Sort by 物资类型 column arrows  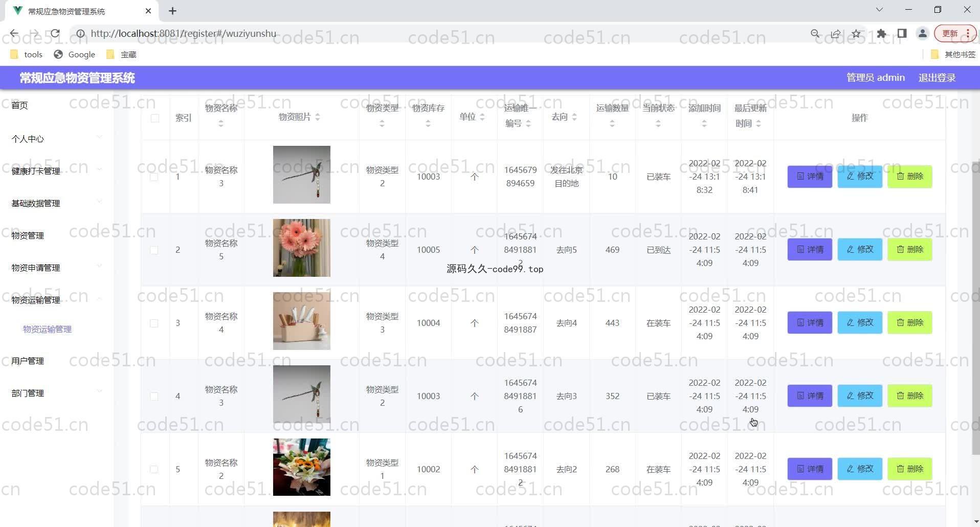coord(382,124)
